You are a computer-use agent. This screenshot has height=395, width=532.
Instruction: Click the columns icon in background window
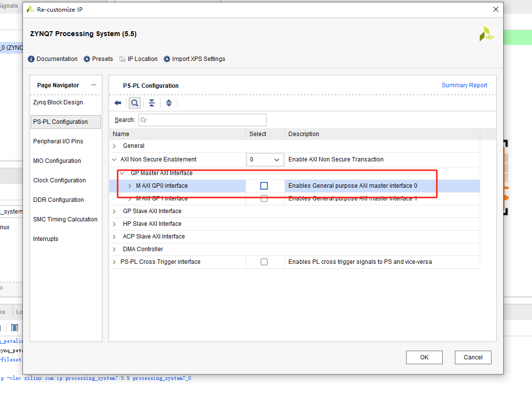click(x=15, y=328)
